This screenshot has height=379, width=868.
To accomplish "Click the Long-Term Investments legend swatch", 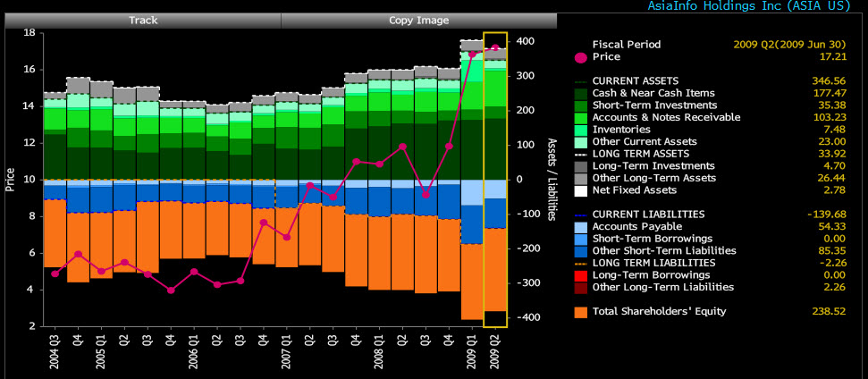I will [581, 166].
